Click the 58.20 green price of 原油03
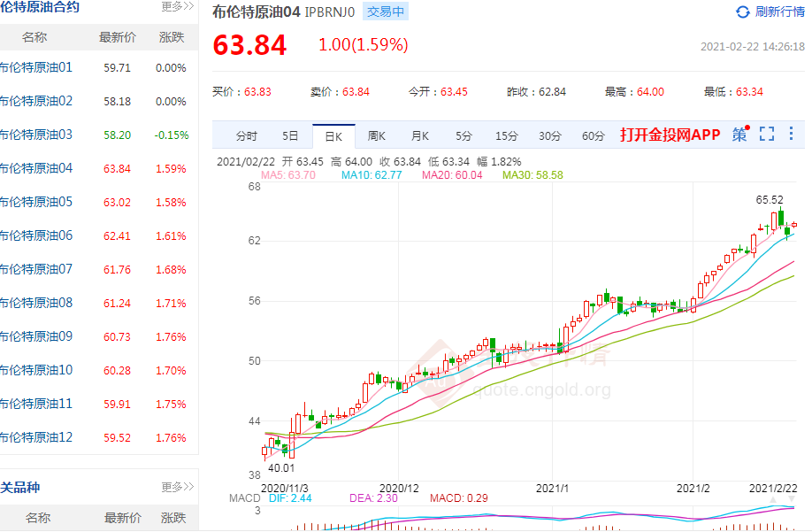Image resolution: width=812 pixels, height=532 pixels. [x=117, y=135]
